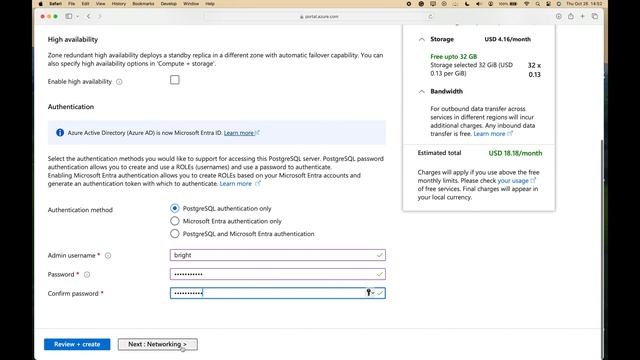The width and height of the screenshot is (640, 360).
Task: Open the volume icon in menu bar
Action: [x=479, y=4]
